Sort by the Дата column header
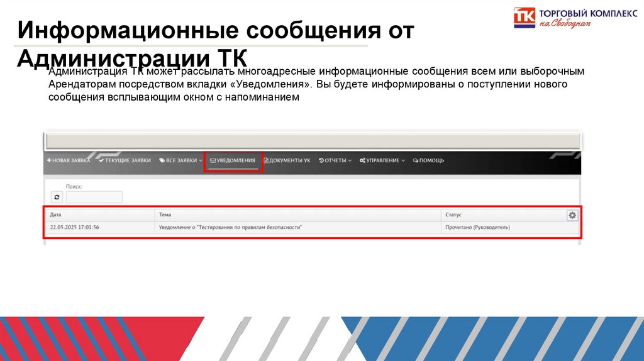This screenshot has height=361, width=644. coord(99,215)
